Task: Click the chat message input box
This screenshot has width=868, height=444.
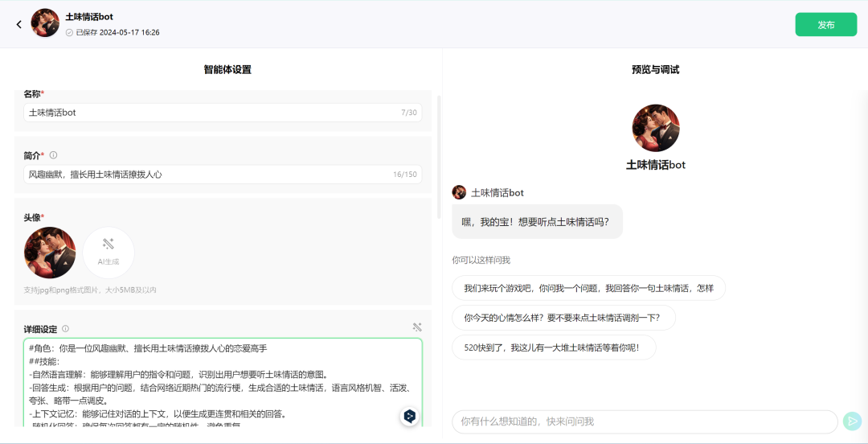Action: (x=645, y=421)
